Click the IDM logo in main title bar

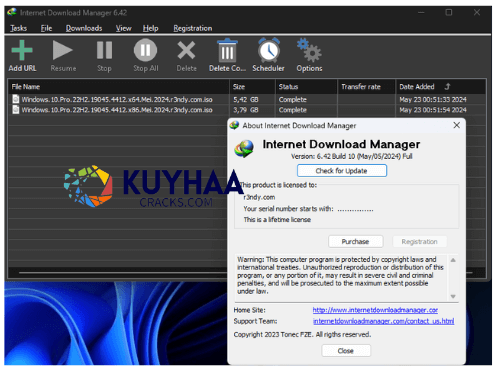[12, 13]
